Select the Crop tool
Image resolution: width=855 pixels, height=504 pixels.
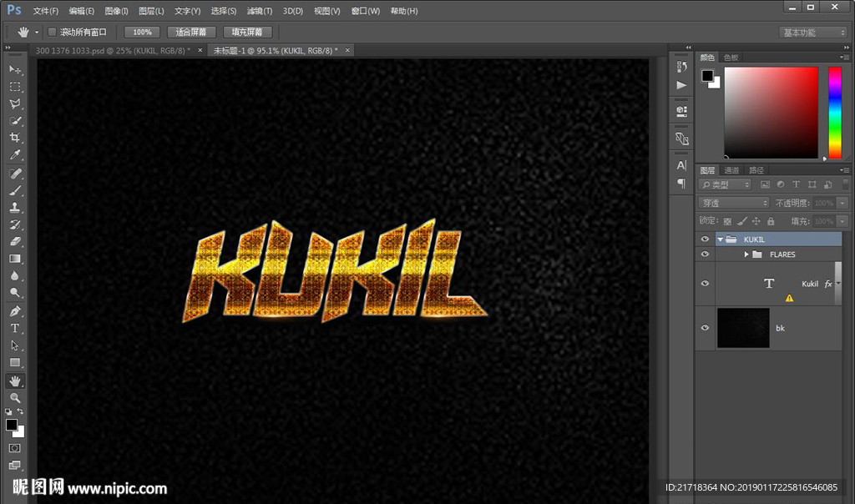point(15,138)
